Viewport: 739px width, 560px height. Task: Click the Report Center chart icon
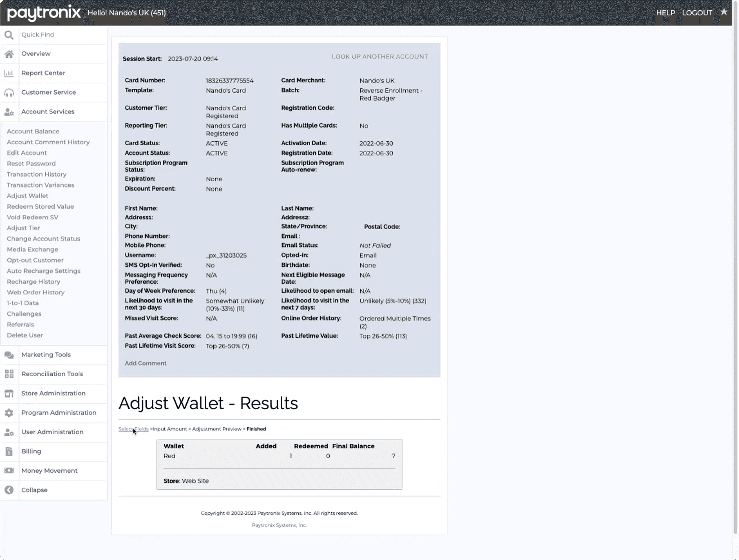tap(9, 73)
